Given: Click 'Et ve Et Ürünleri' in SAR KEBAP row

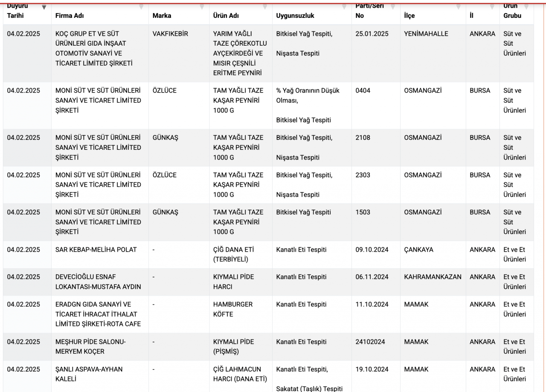Looking at the screenshot, I should pyautogui.click(x=514, y=254).
